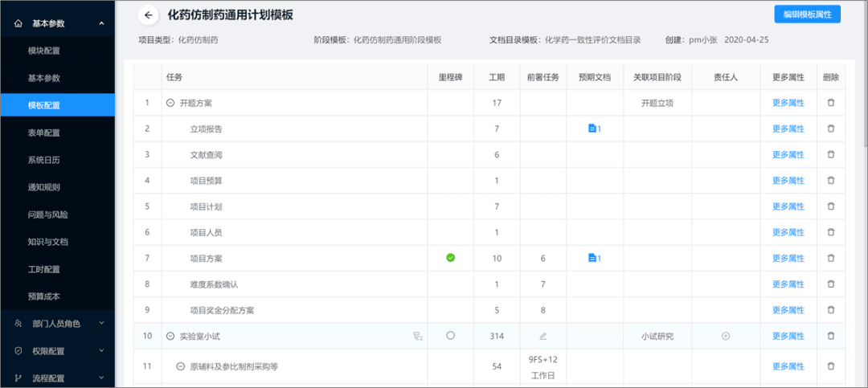Viewport: 868px width, 388px height.
Task: Add responsible person plus icon for 实验室小试
Action: pos(726,336)
